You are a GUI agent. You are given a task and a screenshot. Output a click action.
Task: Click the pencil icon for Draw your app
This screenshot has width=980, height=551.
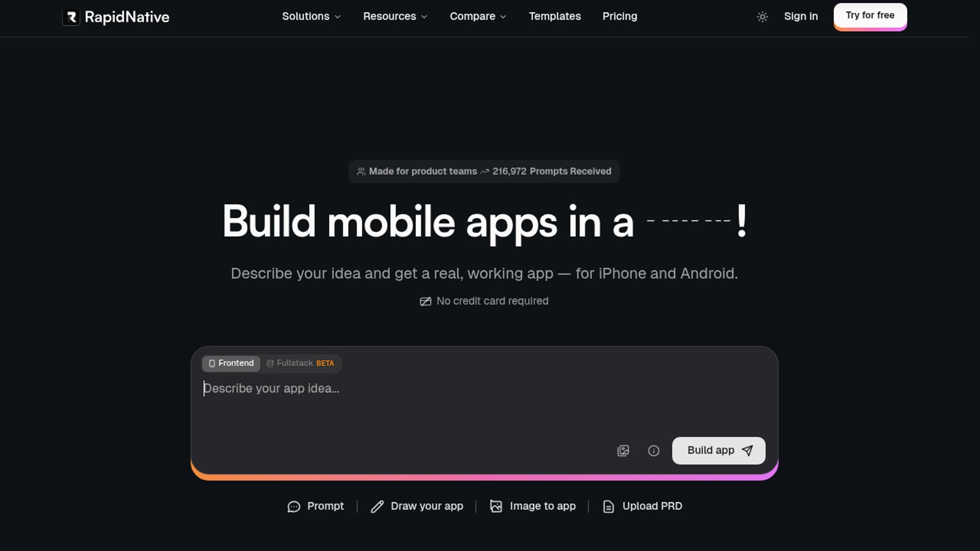click(x=377, y=507)
